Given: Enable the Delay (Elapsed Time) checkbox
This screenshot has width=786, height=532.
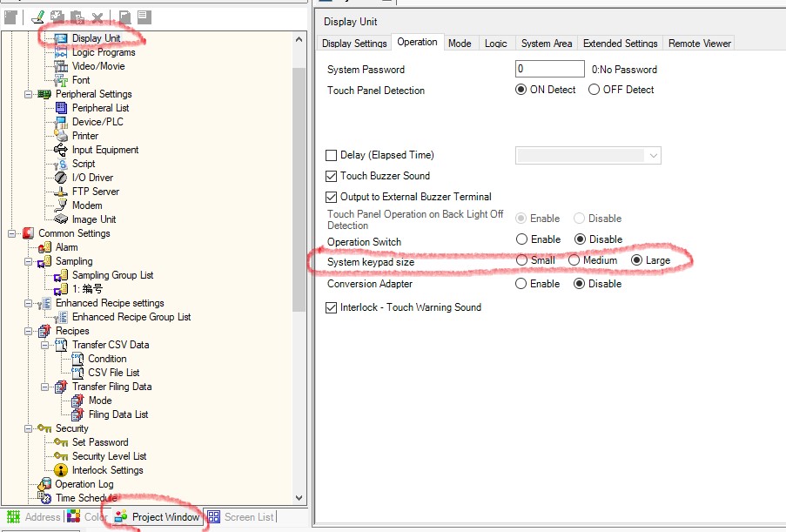Looking at the screenshot, I should click(x=331, y=156).
